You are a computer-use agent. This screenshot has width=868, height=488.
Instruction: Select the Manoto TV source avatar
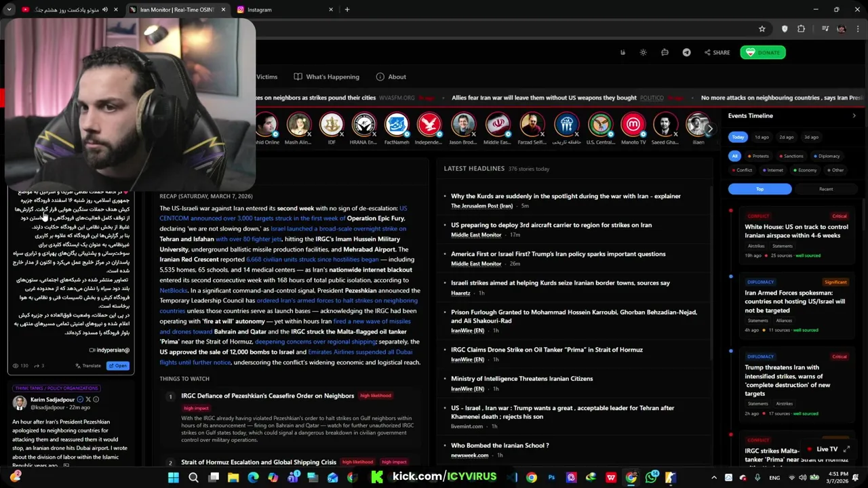[633, 125]
